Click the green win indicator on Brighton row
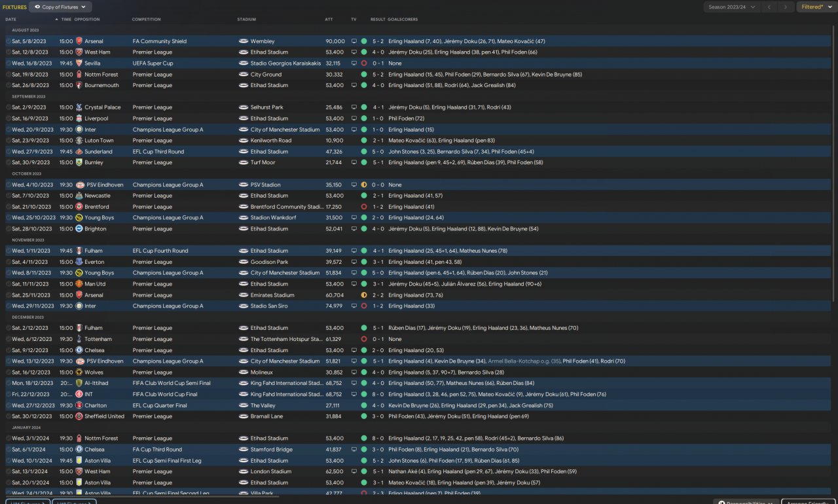Viewport: 838px width, 504px height. [x=364, y=229]
